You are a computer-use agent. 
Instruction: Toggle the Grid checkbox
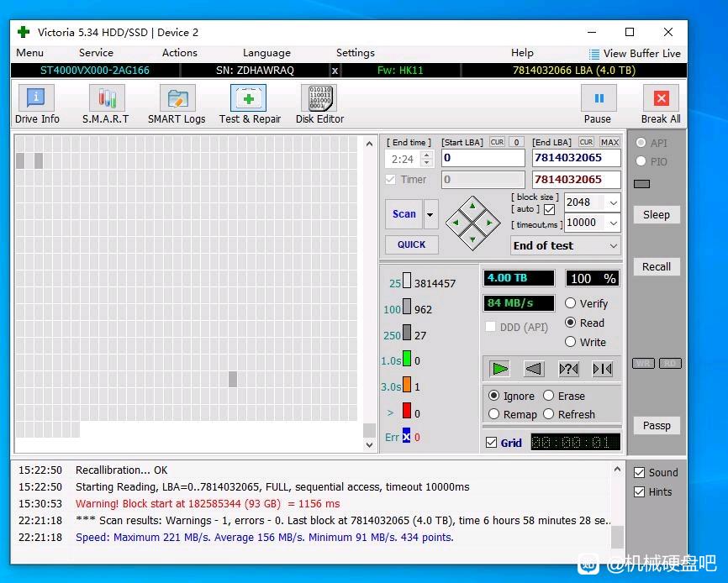[491, 443]
